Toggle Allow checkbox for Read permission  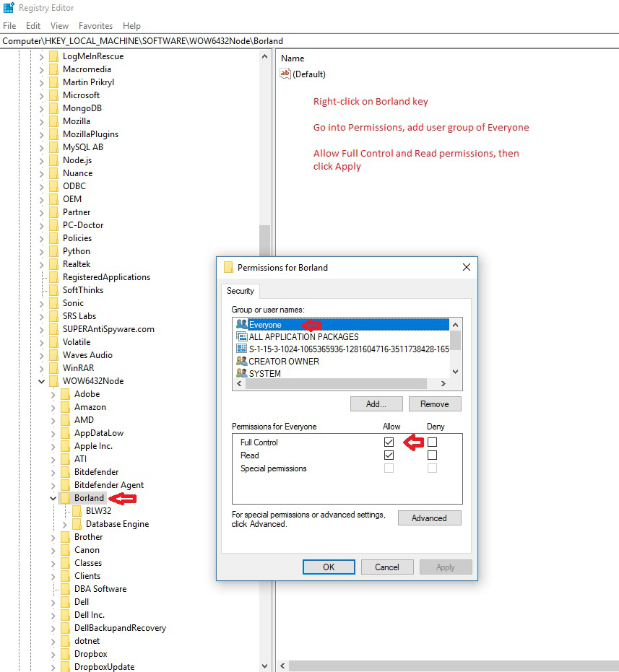[x=389, y=455]
